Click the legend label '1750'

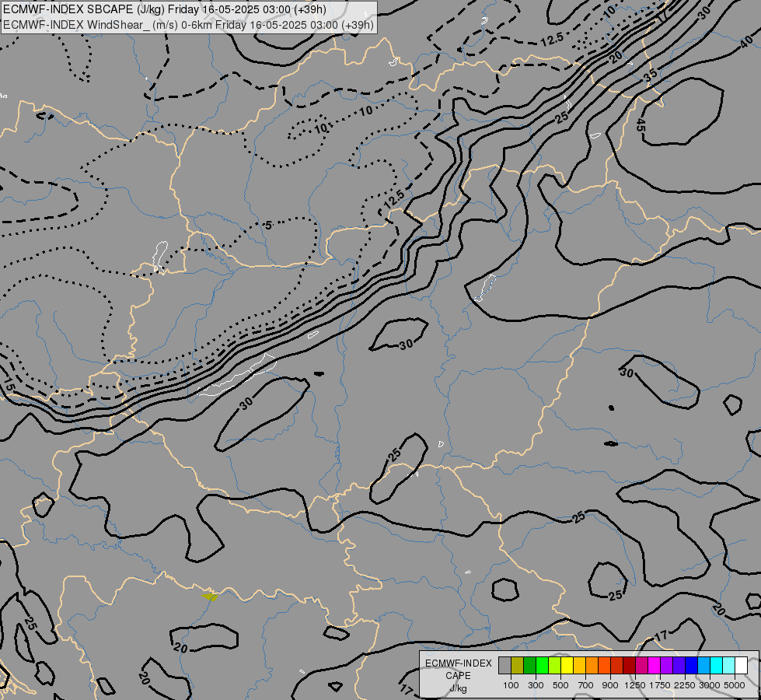click(x=660, y=685)
